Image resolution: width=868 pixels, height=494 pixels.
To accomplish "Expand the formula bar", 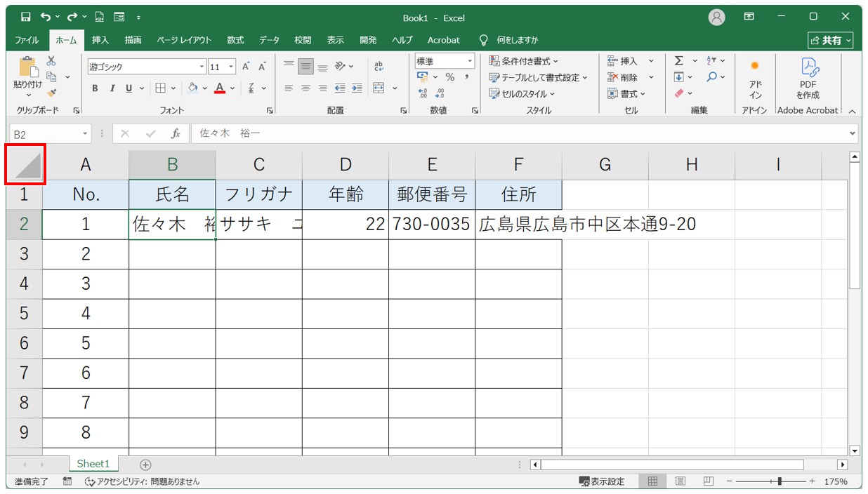I will [853, 133].
